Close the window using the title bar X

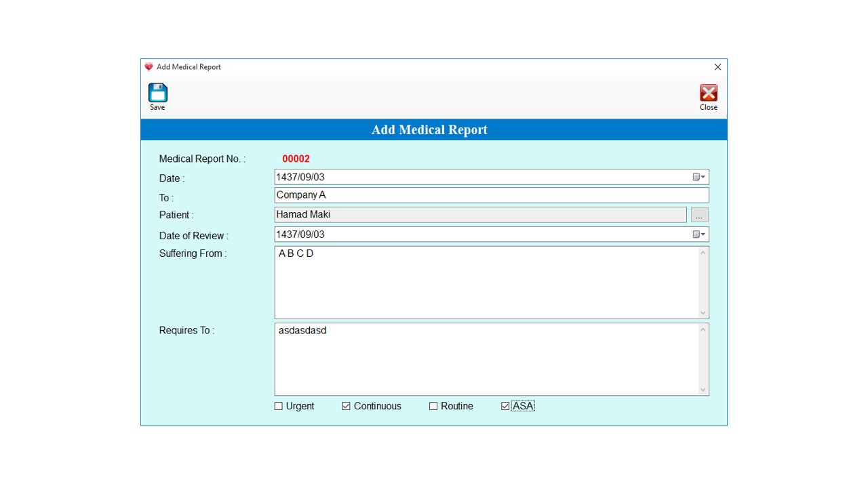717,67
